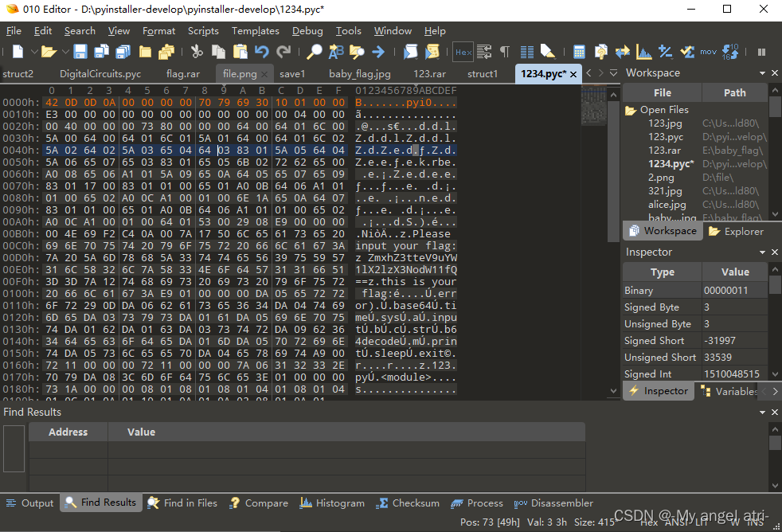
Task: Switch to the DigitalCircuits.pyc tab
Action: tap(100, 74)
